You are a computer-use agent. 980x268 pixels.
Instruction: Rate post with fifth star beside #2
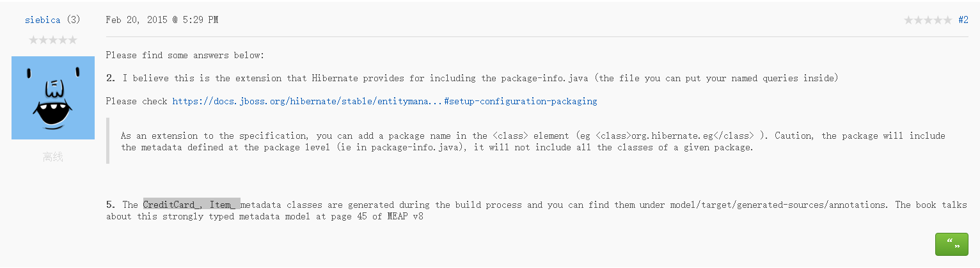[x=947, y=20]
